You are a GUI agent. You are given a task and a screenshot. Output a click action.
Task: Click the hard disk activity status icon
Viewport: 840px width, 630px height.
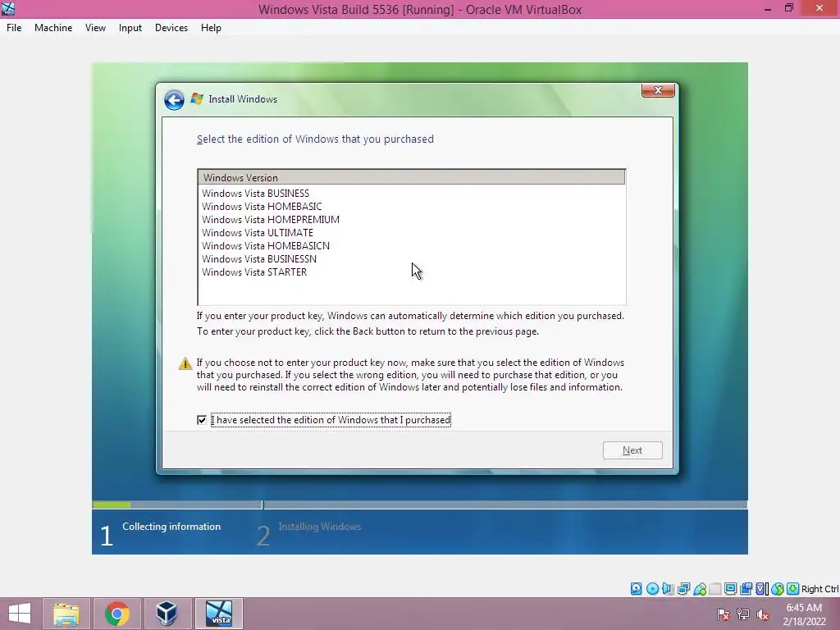637,589
